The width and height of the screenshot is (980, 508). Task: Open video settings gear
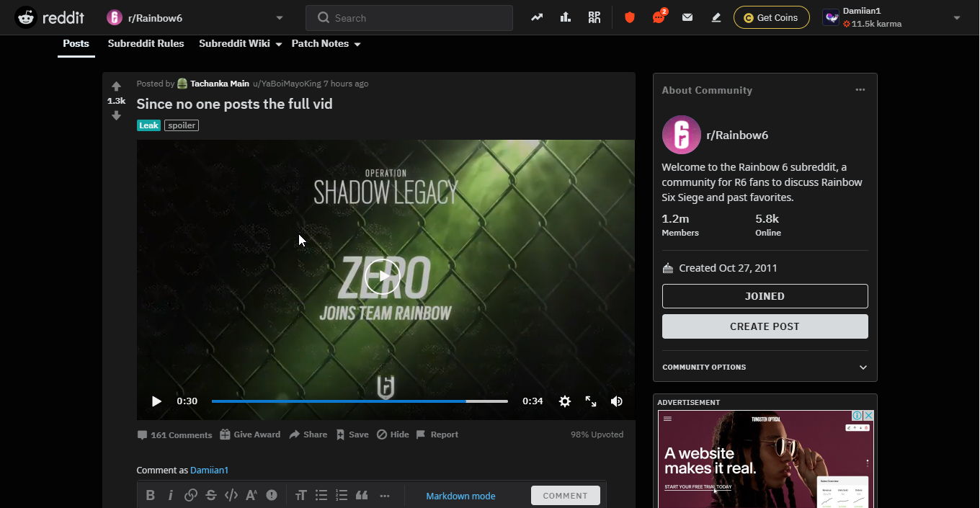click(x=565, y=401)
